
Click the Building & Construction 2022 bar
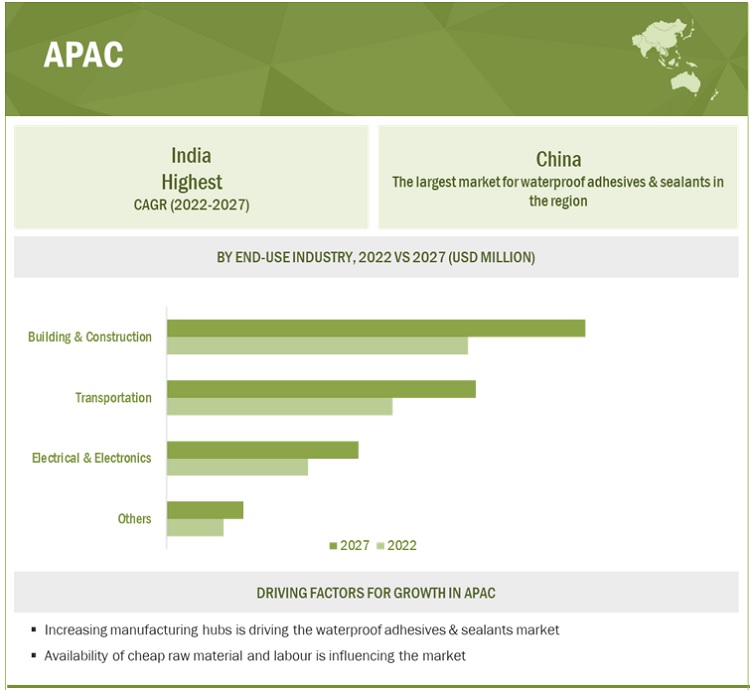(317, 346)
